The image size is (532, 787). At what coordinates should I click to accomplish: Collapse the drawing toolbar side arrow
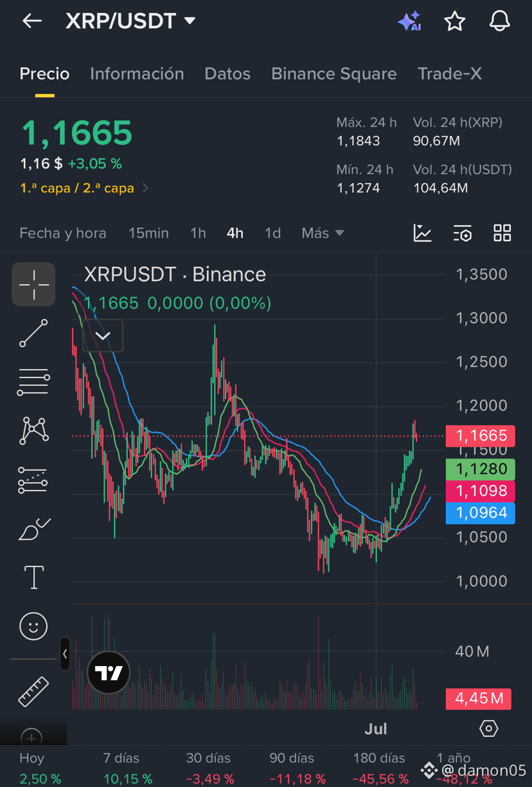tap(65, 654)
